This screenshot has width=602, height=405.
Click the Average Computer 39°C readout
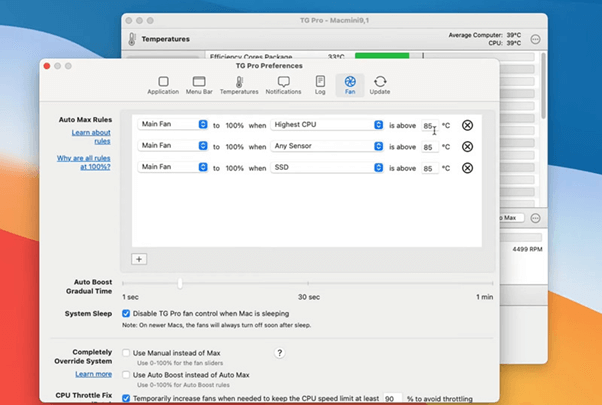(x=485, y=35)
